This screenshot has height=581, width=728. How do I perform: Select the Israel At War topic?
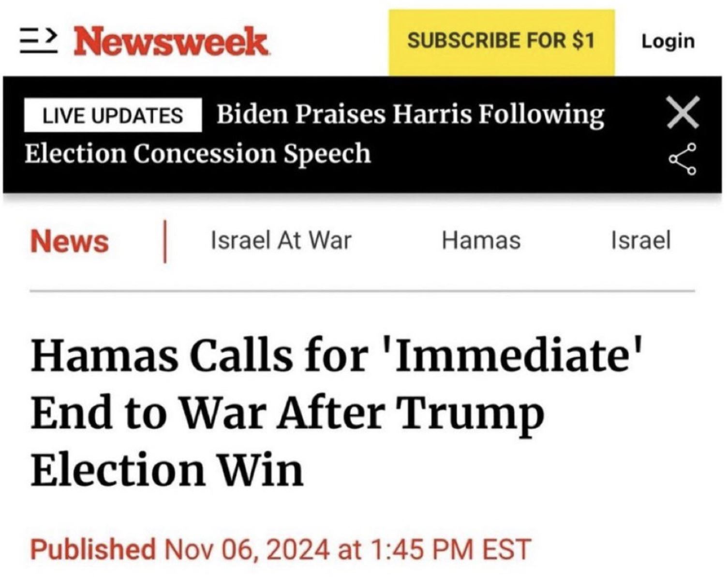click(281, 240)
